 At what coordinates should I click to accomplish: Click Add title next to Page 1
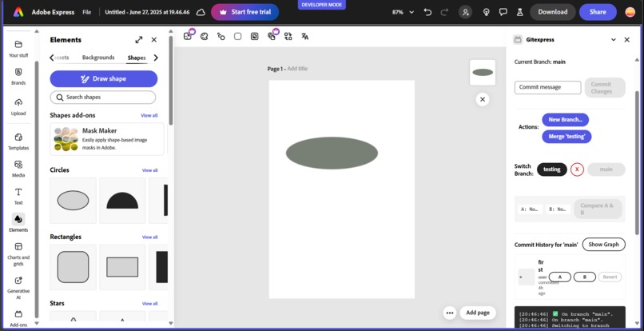click(297, 69)
